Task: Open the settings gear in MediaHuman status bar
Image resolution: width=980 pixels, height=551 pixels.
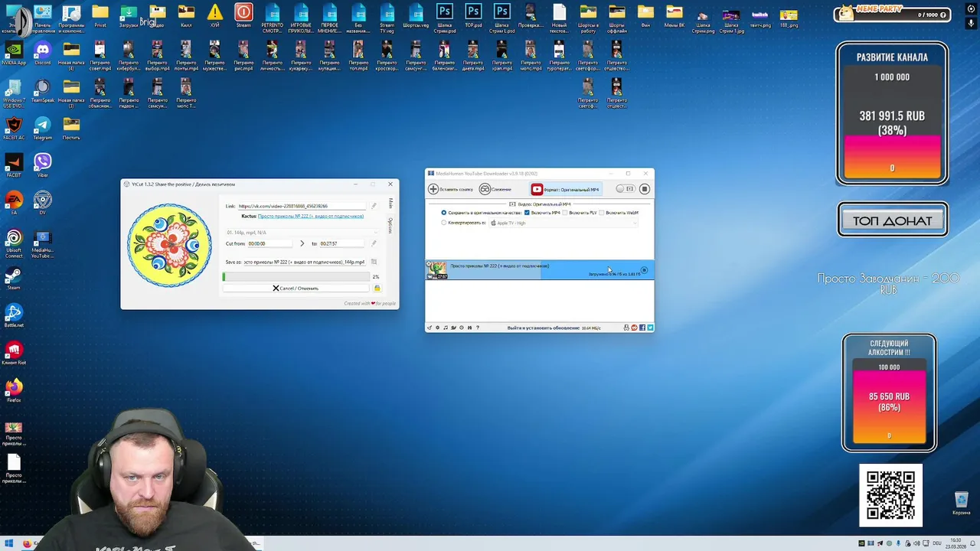Action: click(x=437, y=328)
